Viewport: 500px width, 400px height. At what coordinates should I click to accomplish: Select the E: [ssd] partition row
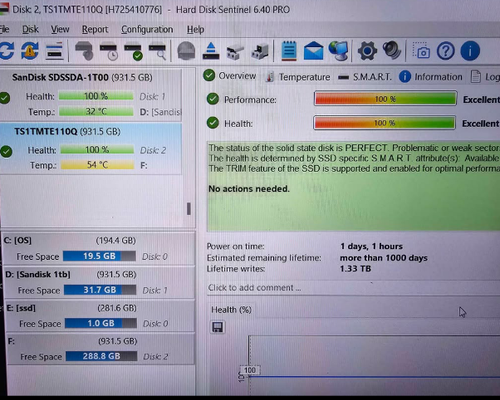coord(100,316)
